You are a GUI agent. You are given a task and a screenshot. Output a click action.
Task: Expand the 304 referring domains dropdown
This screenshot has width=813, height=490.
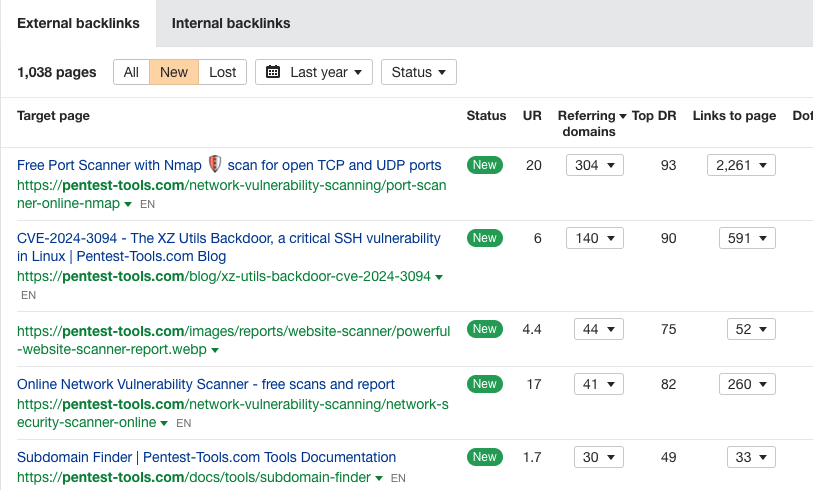[x=594, y=165]
